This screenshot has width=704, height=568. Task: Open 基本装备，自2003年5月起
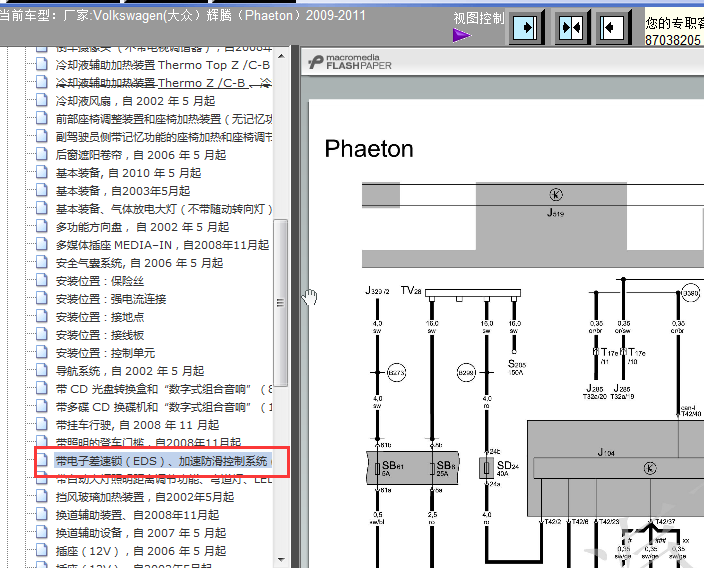click(x=123, y=191)
